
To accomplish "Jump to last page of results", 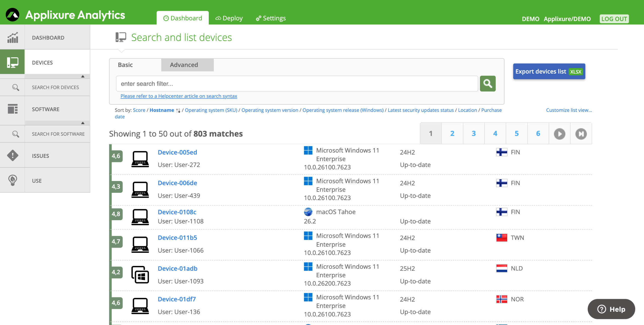I will pyautogui.click(x=581, y=133).
